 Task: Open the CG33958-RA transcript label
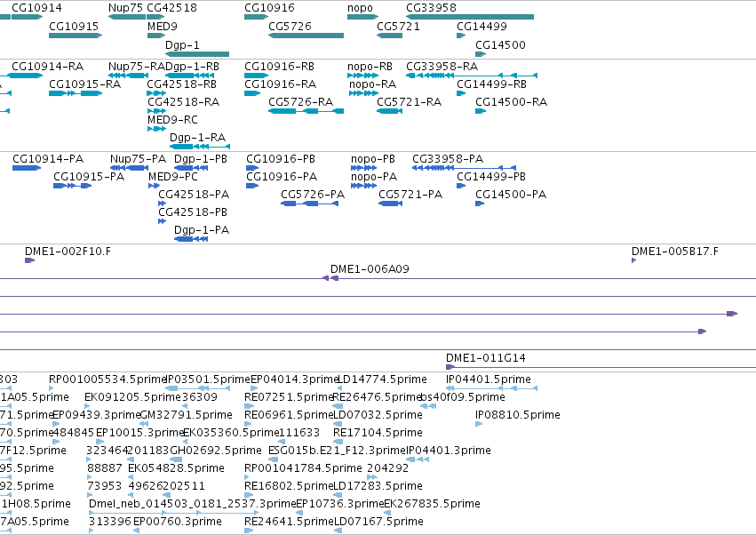click(442, 66)
